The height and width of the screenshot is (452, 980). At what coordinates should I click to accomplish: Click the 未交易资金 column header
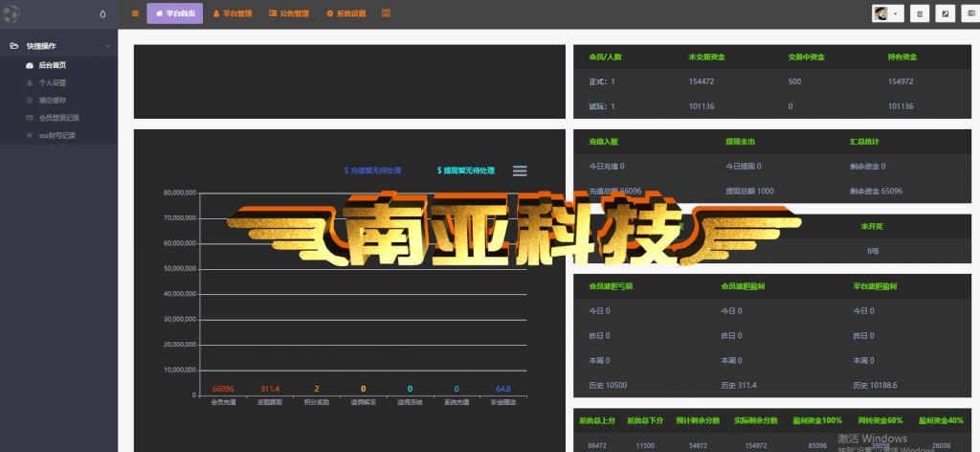pos(707,56)
